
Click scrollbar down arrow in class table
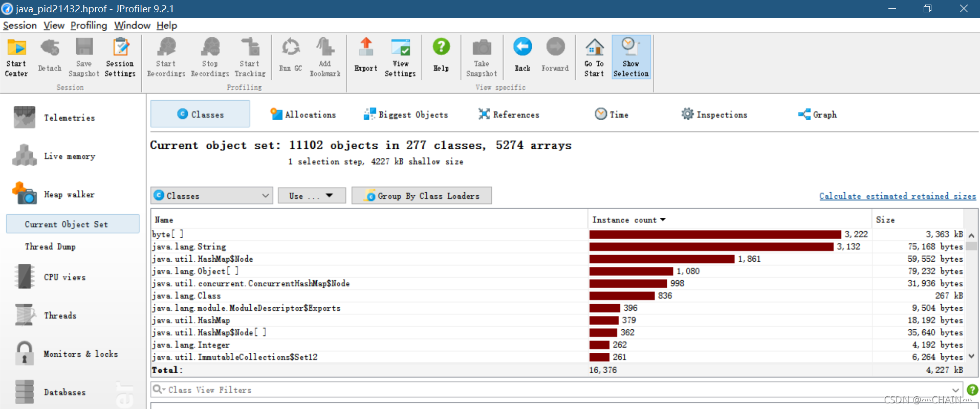tap(971, 356)
